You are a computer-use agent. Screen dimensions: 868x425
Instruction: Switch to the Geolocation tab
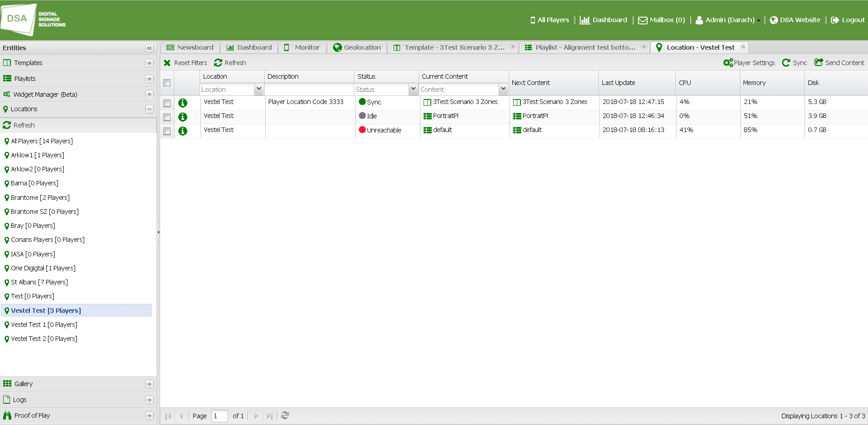pos(358,47)
